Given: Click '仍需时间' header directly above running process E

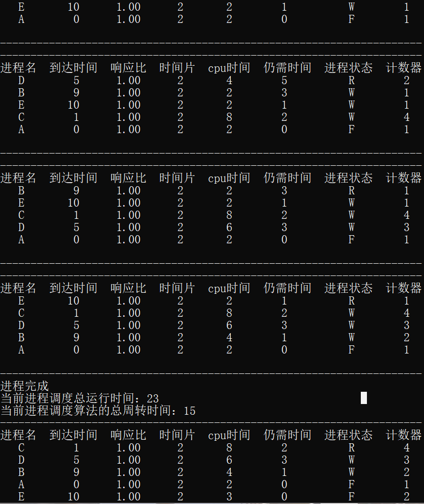Looking at the screenshot, I should [x=287, y=288].
